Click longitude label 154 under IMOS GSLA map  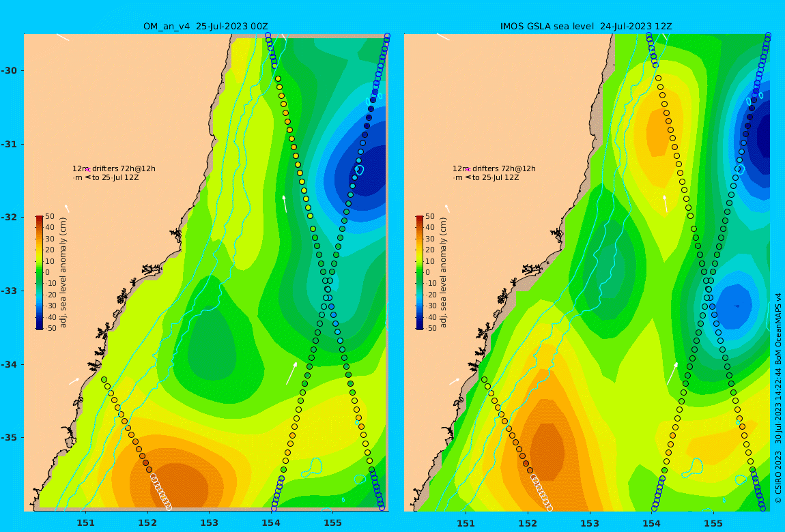coord(651,523)
